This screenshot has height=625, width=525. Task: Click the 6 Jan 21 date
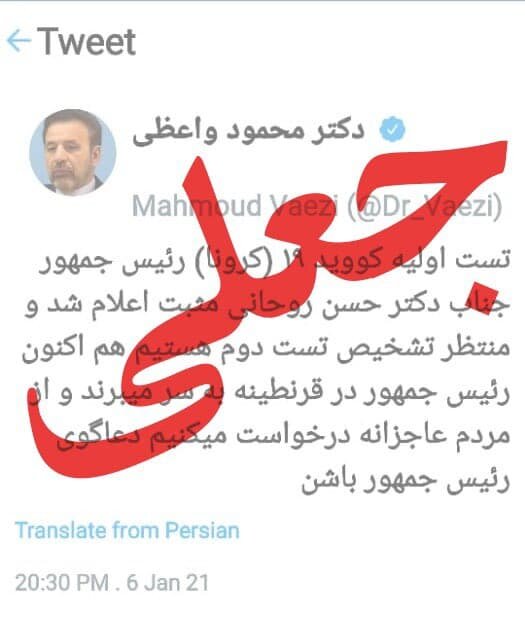(x=168, y=583)
